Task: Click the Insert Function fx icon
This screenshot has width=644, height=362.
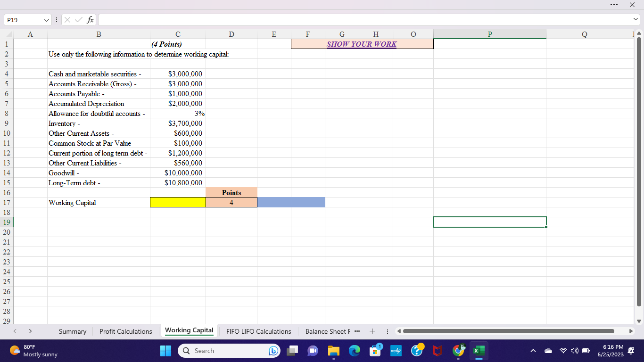Action: click(x=90, y=20)
